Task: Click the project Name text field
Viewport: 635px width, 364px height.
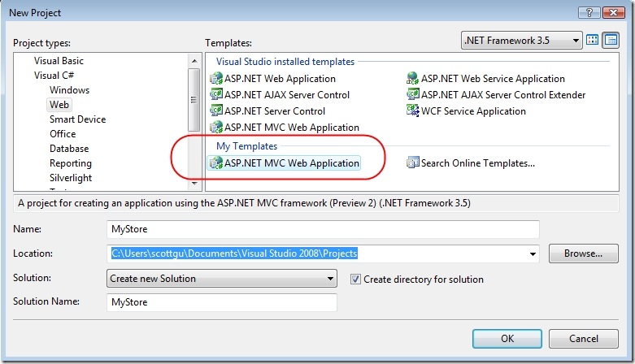Action: 323,230
